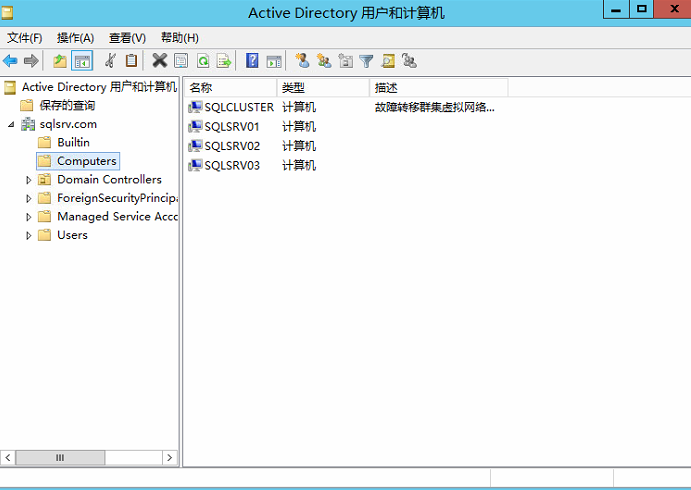Add selected objects to a group
Viewport: 691px width, 490px height.
pos(409,61)
